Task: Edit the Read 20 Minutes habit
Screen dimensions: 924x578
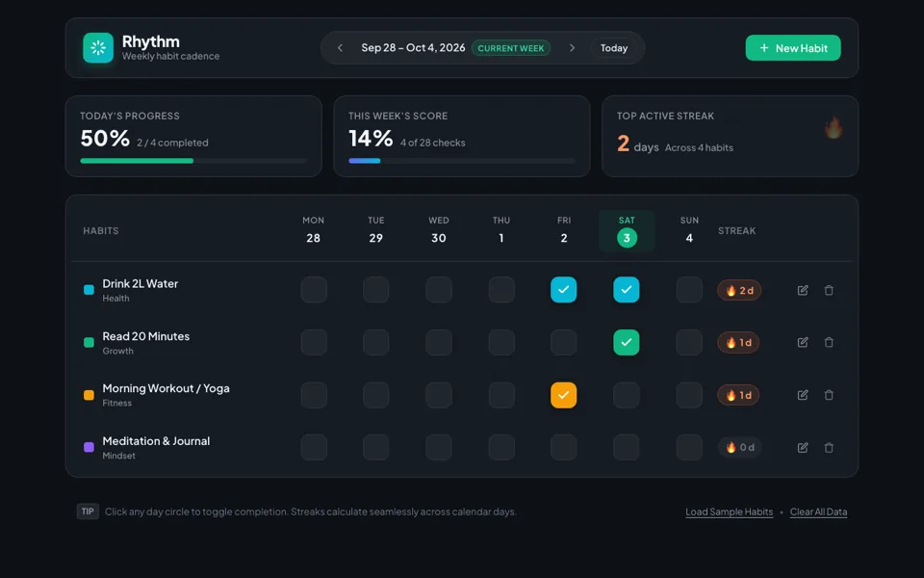Action: (803, 342)
